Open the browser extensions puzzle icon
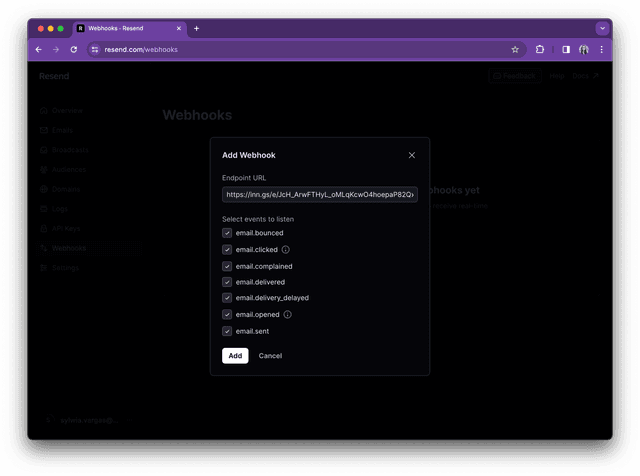The height and width of the screenshot is (476, 640). pyautogui.click(x=540, y=49)
